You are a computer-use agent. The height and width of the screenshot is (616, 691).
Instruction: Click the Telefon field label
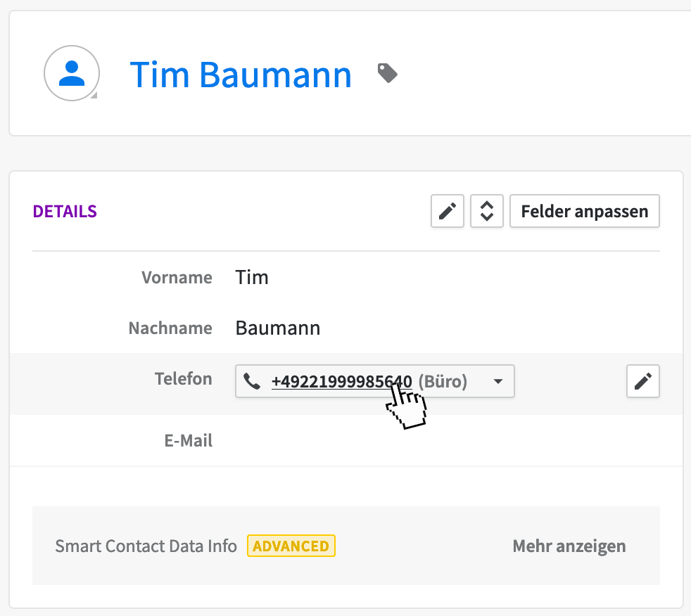point(183,379)
